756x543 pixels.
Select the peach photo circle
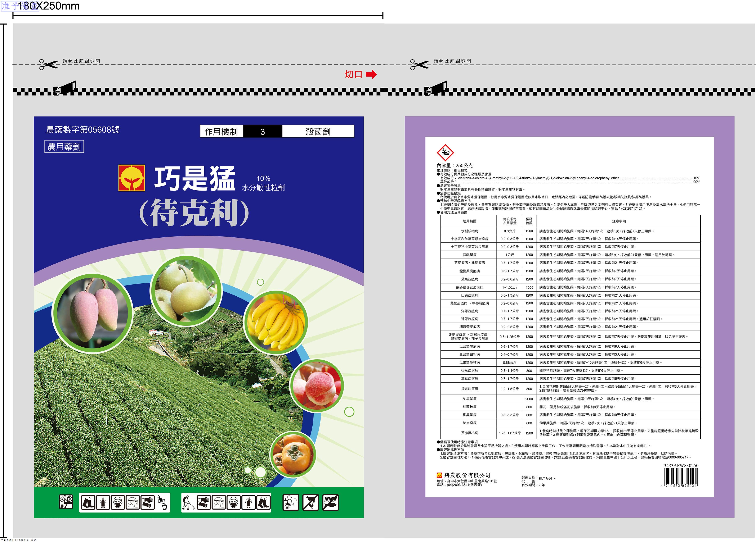pos(316,386)
